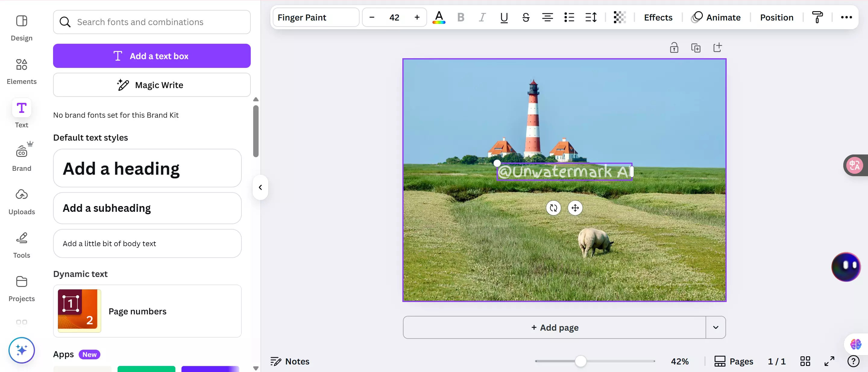Open Pages view
868x372 pixels.
coord(734,361)
